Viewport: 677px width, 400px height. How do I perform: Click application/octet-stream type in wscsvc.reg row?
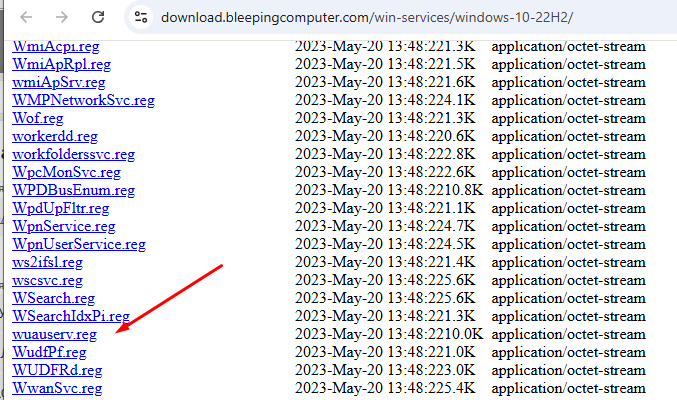click(568, 280)
